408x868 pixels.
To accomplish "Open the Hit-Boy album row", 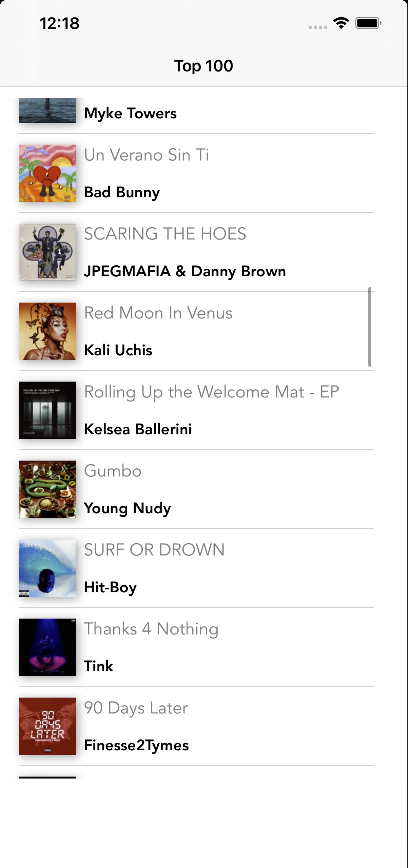I will click(110, 587).
